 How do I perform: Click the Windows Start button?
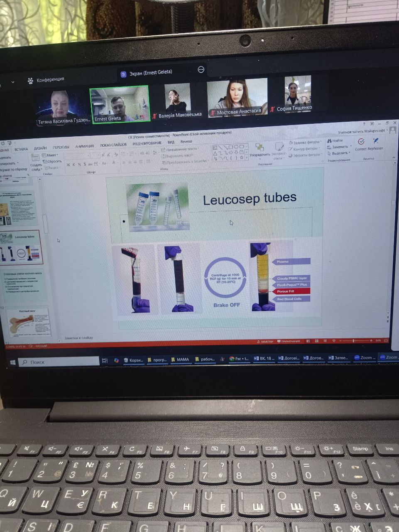tap(12, 362)
